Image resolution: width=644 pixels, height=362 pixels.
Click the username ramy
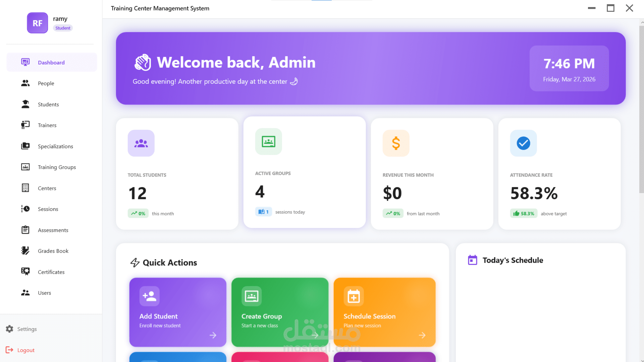(x=60, y=19)
